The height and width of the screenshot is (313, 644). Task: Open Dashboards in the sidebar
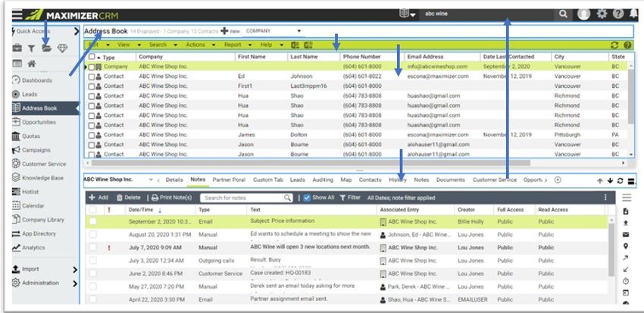(x=37, y=80)
